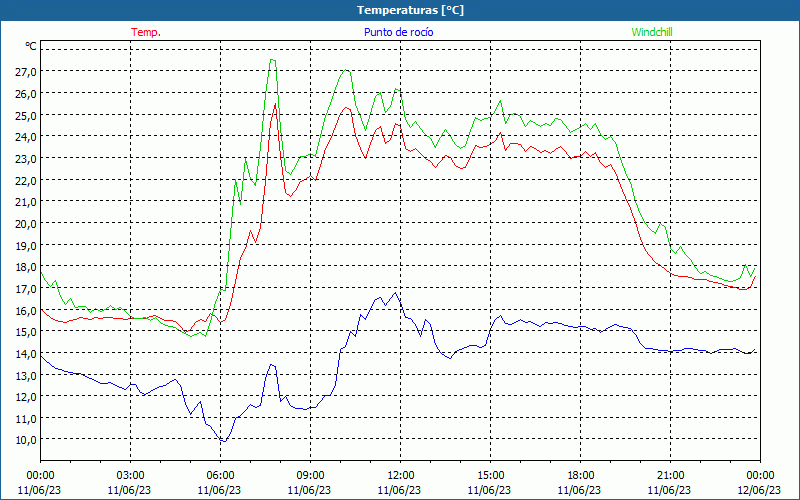The height and width of the screenshot is (500, 800).
Task: Click the 21,0 y-axis value
Action: click(x=26, y=202)
